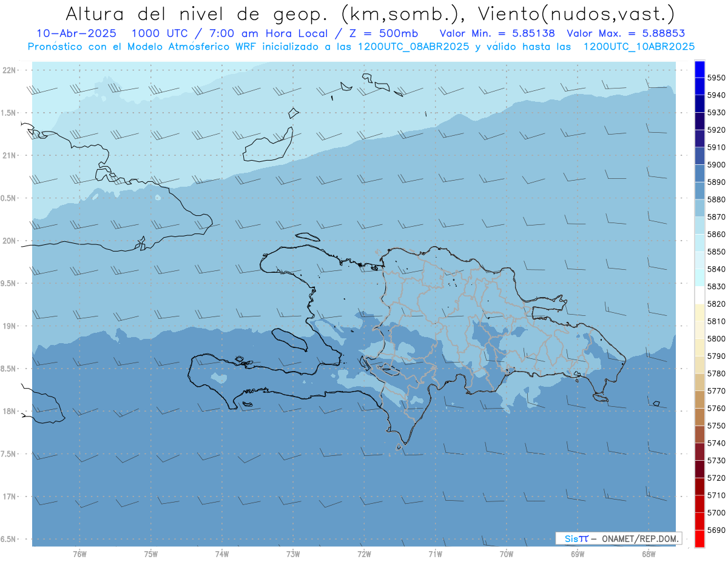Viewport: 728px width, 562px height.
Task: Click the 1.5N latitude label
Action: coord(8,113)
